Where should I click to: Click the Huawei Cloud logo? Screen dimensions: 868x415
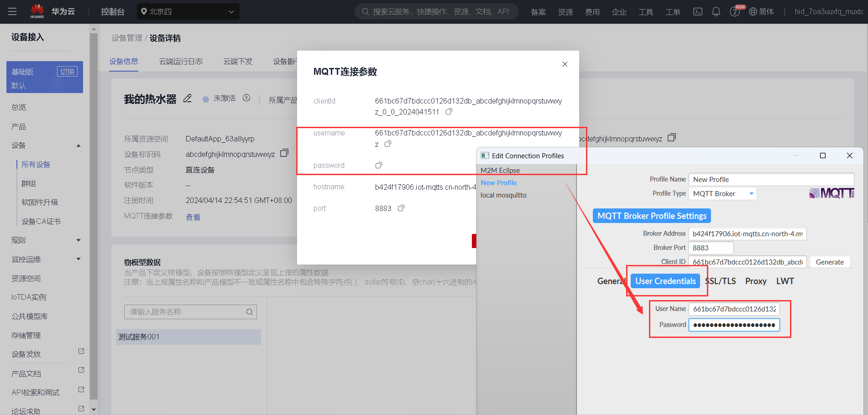52,11
